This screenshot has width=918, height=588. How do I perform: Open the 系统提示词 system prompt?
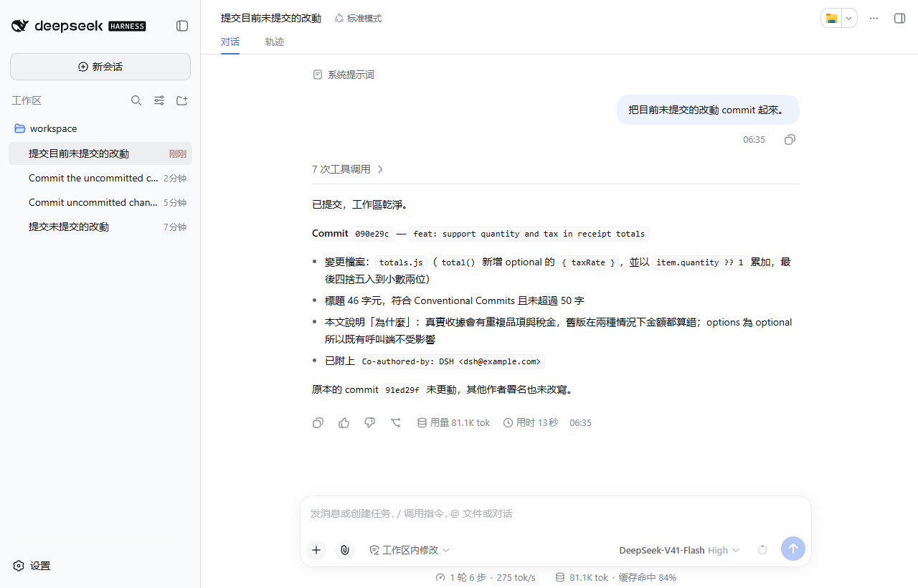344,75
